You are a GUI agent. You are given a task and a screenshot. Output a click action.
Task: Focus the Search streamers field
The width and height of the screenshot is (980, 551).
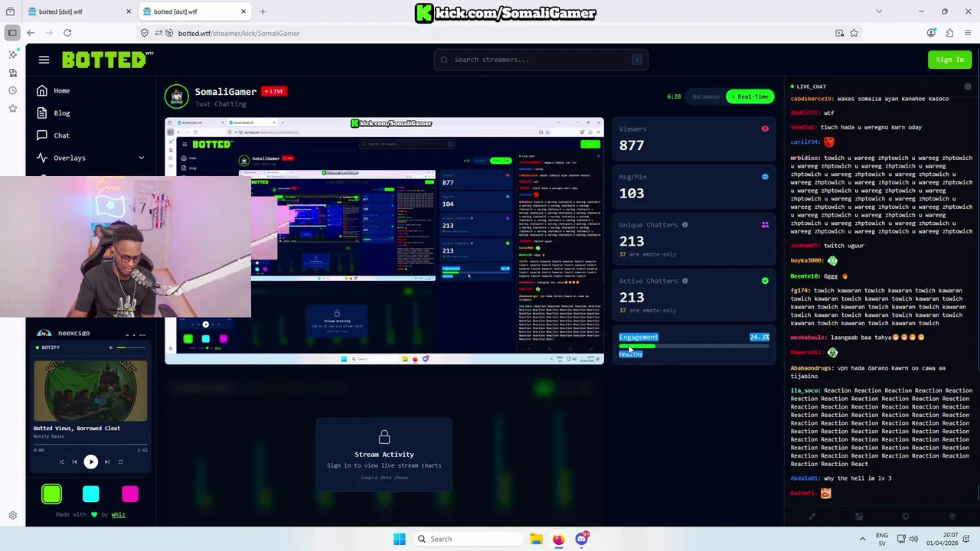click(x=541, y=60)
